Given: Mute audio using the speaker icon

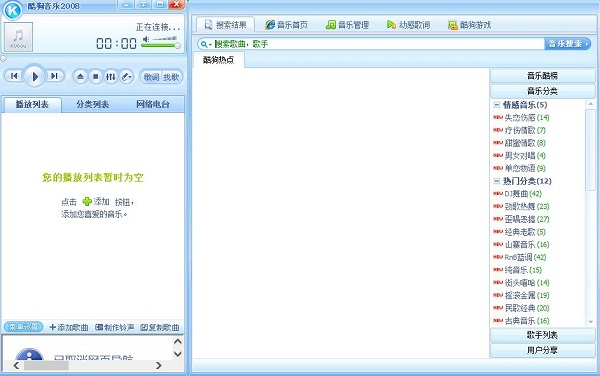Looking at the screenshot, I should coord(146,39).
